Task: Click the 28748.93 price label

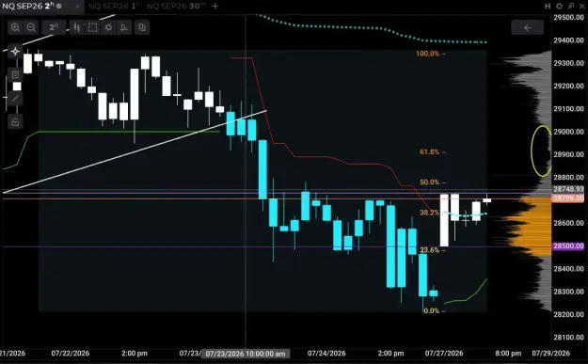Action: pyautogui.click(x=568, y=189)
